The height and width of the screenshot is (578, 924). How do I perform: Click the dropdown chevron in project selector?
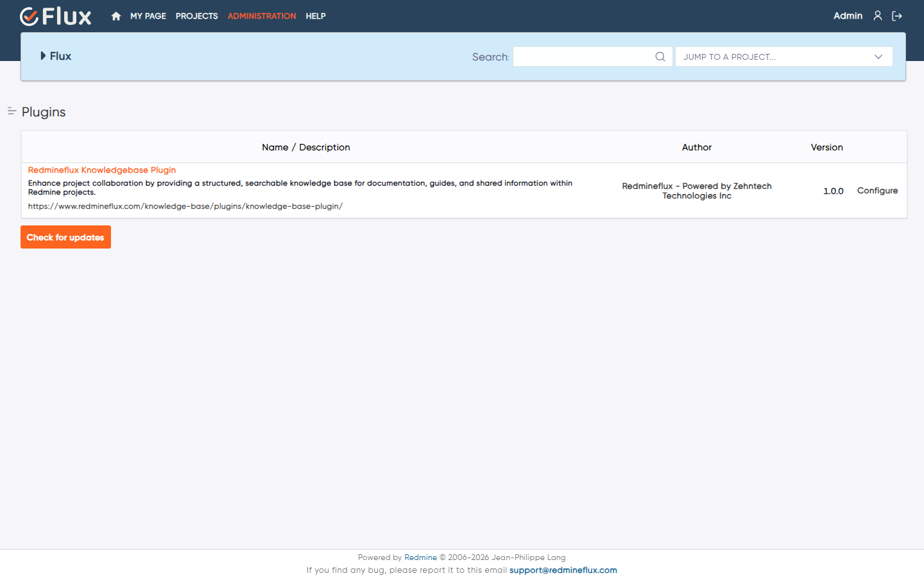[x=878, y=57]
